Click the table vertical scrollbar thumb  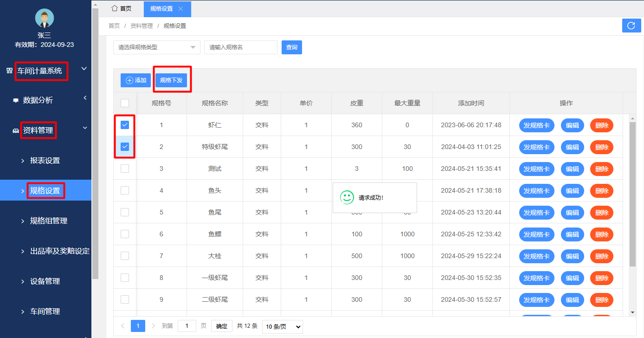pos(632,194)
